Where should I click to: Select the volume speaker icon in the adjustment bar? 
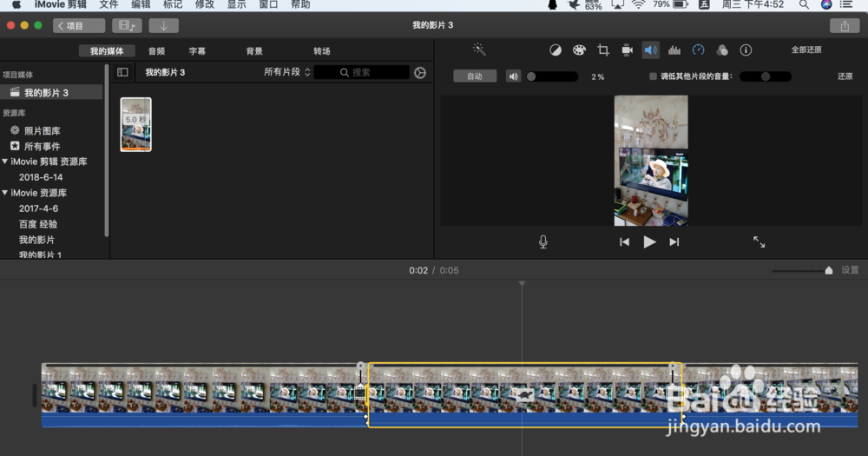click(x=650, y=50)
